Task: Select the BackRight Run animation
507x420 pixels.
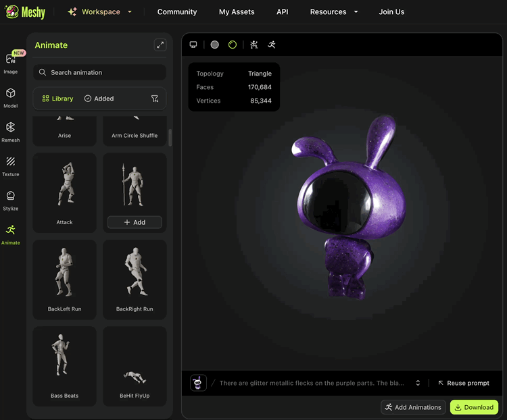Action: [135, 280]
